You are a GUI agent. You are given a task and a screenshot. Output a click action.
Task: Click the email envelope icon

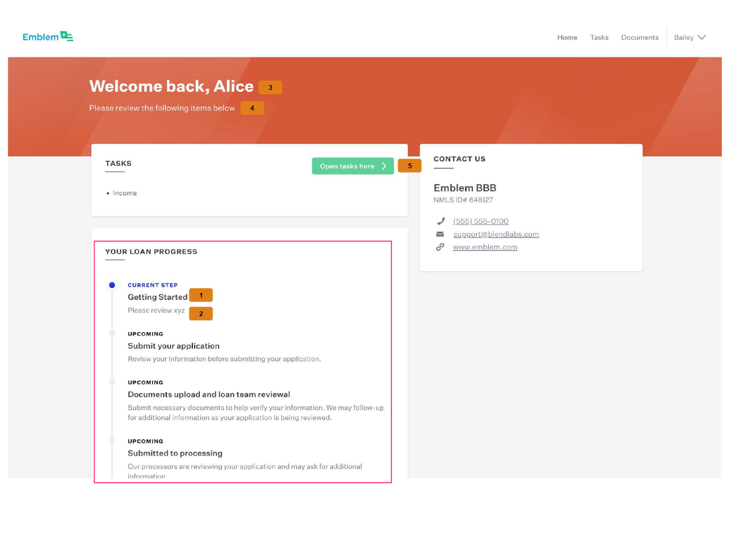[440, 234]
